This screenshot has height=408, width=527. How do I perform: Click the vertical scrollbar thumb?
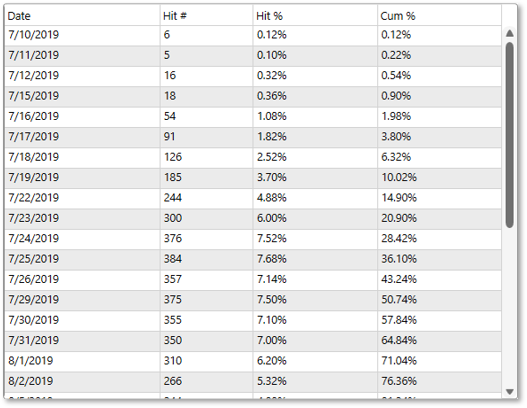point(510,135)
